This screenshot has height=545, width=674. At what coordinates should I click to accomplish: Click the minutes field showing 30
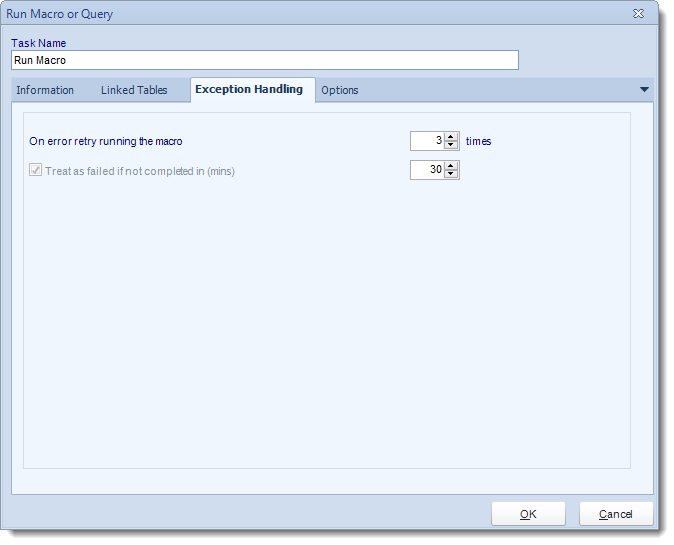(x=427, y=170)
